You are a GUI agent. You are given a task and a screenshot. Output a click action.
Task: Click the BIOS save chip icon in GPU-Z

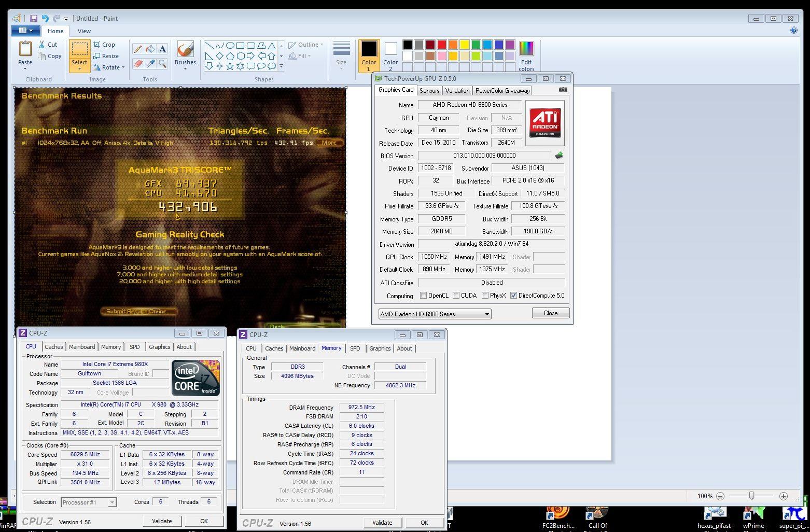(558, 155)
